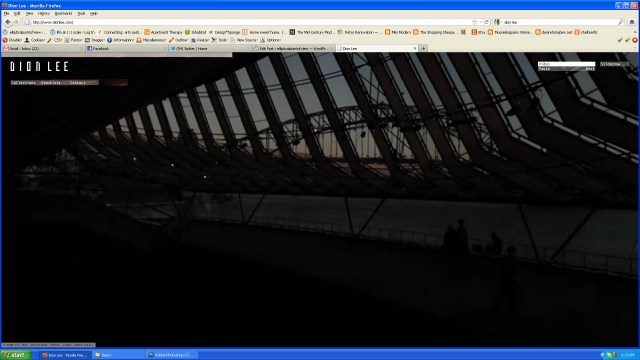640x360 pixels.
Task: Open the Connecting bookmark
Action: click(x=119, y=32)
